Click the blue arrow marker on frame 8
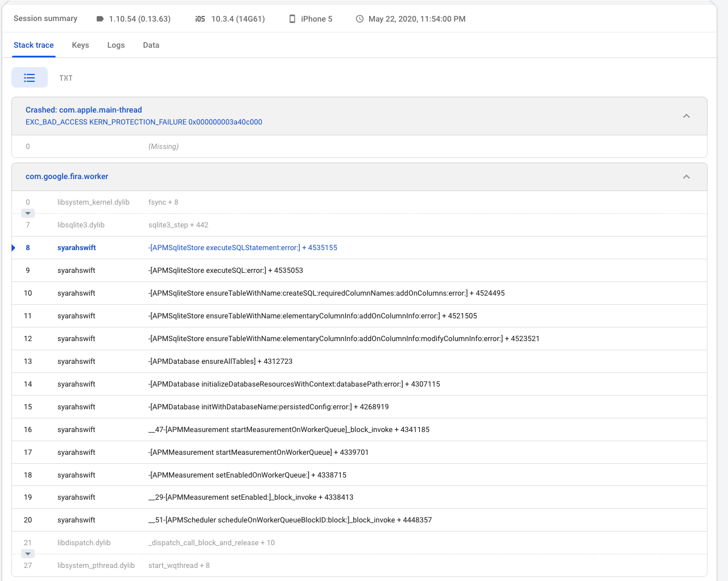This screenshot has width=728, height=581. click(13, 247)
